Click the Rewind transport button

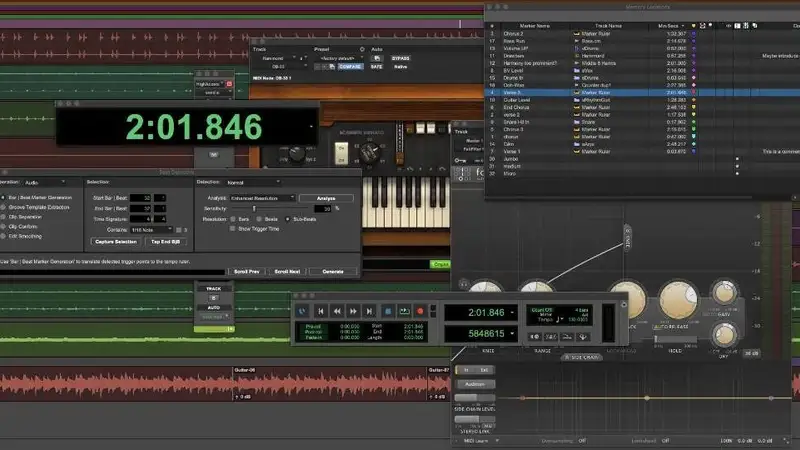tap(337, 311)
